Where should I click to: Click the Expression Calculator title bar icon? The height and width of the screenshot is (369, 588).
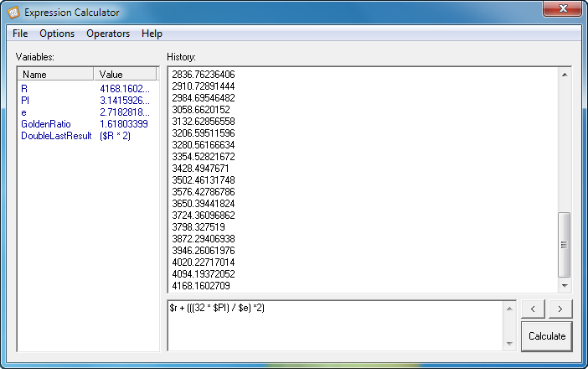(x=13, y=13)
